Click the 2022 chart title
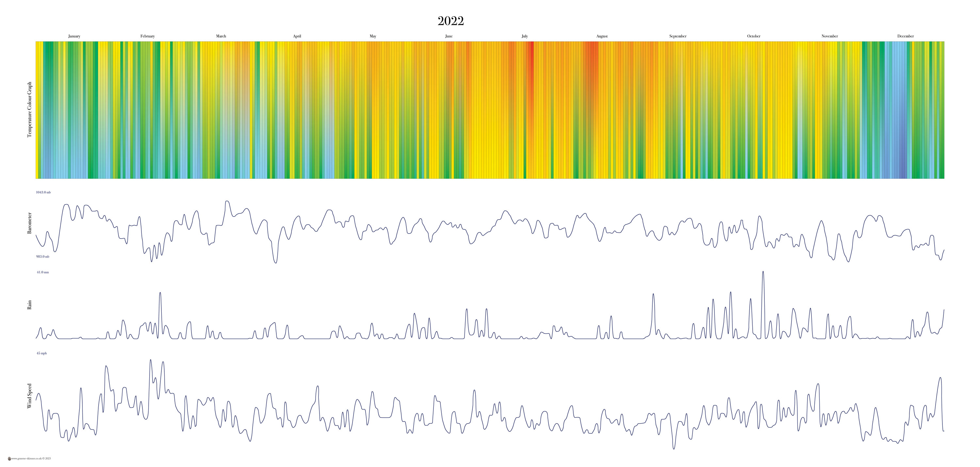This screenshot has height=467, width=980. (x=450, y=21)
